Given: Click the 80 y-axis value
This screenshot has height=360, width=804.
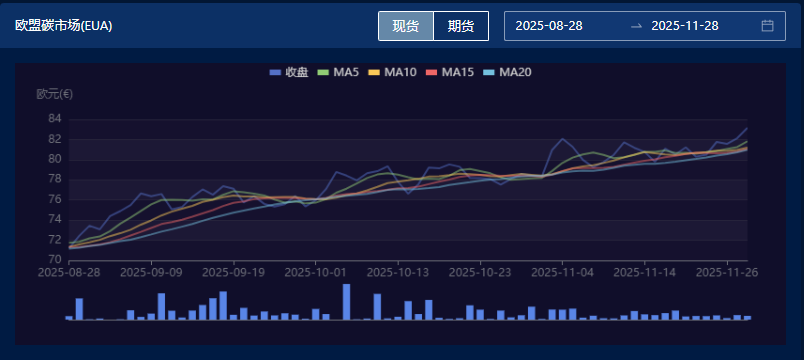Looking at the screenshot, I should tap(55, 159).
